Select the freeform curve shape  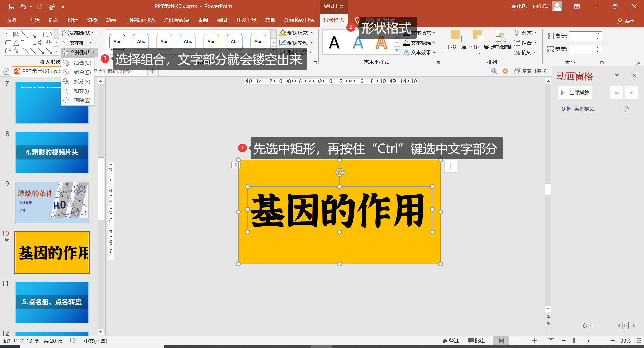pyautogui.click(x=8, y=51)
